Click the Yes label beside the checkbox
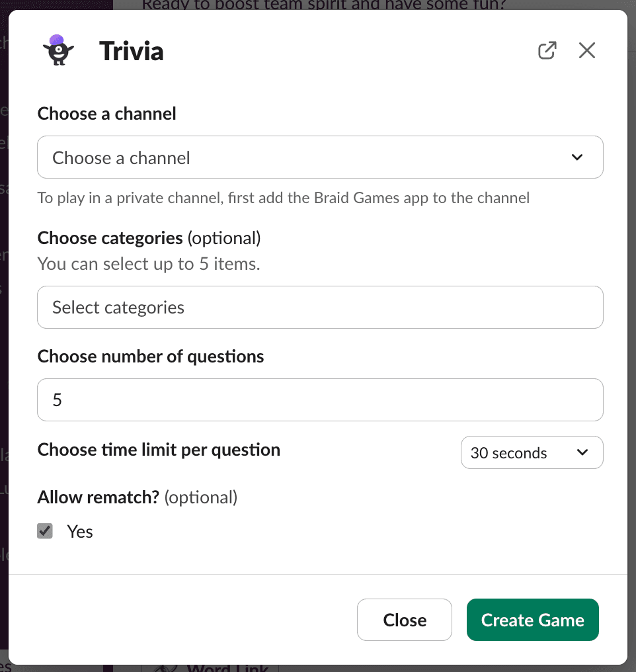This screenshot has width=636, height=672. click(x=79, y=531)
